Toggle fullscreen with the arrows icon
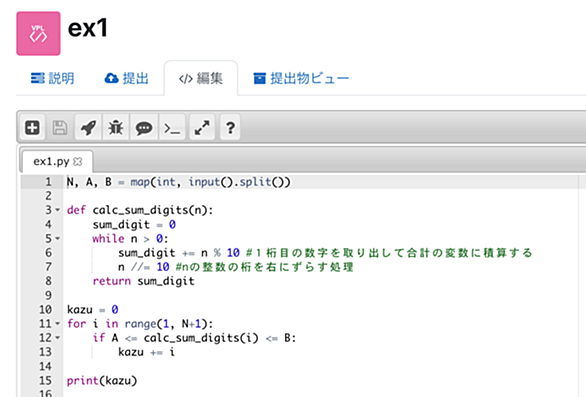Image resolution: width=586 pixels, height=397 pixels. click(x=202, y=127)
